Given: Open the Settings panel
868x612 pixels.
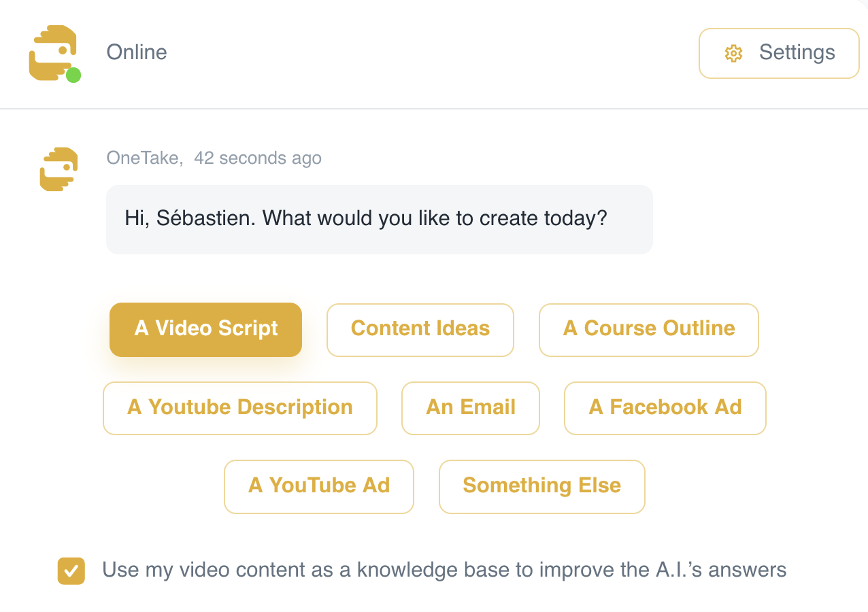Looking at the screenshot, I should click(x=778, y=52).
